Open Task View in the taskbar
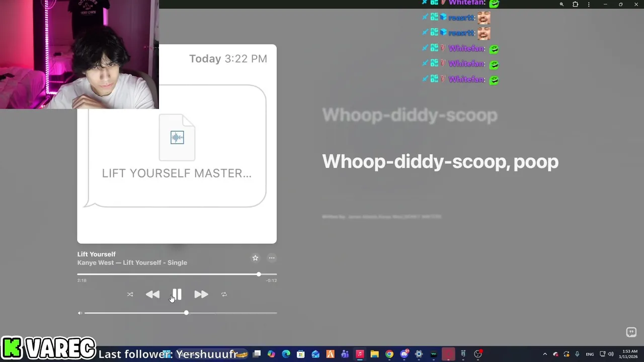The height and width of the screenshot is (362, 644). point(257,354)
